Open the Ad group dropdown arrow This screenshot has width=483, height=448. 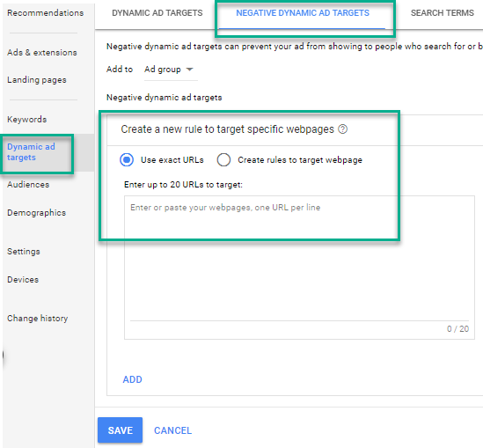point(190,70)
